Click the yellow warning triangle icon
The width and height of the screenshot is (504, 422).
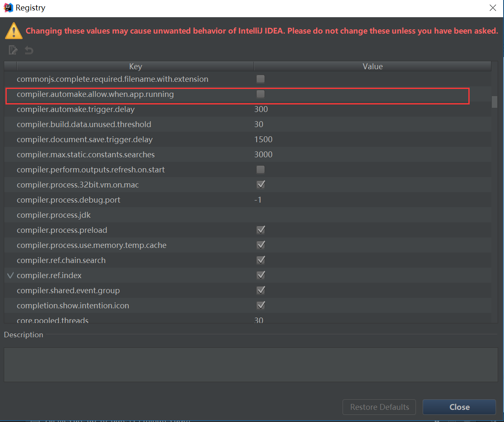click(x=14, y=31)
